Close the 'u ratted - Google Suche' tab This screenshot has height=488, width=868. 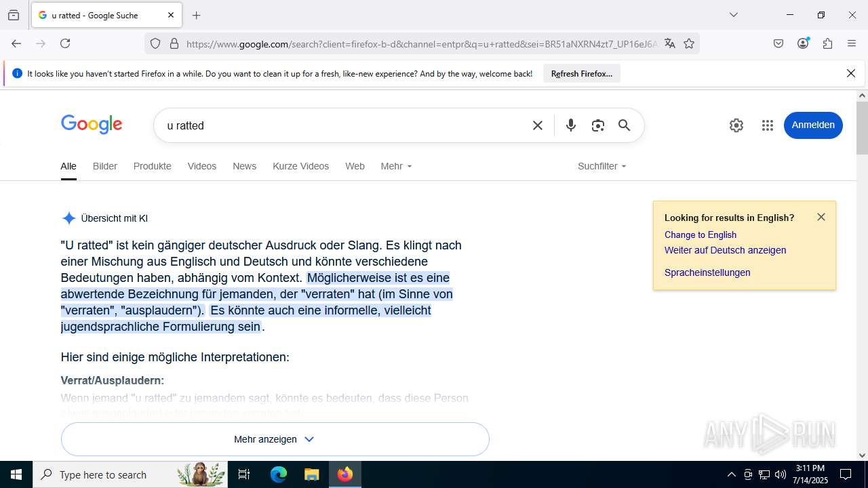pos(171,15)
